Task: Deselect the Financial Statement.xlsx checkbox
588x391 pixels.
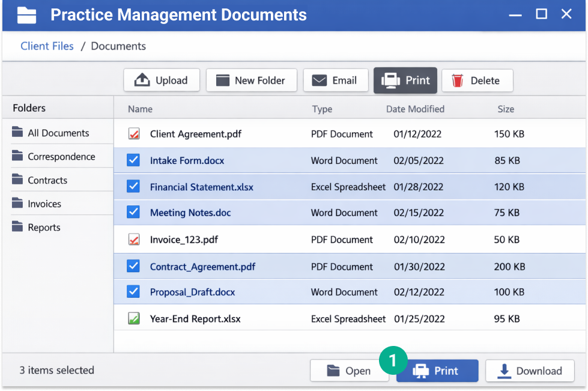Action: pos(133,187)
